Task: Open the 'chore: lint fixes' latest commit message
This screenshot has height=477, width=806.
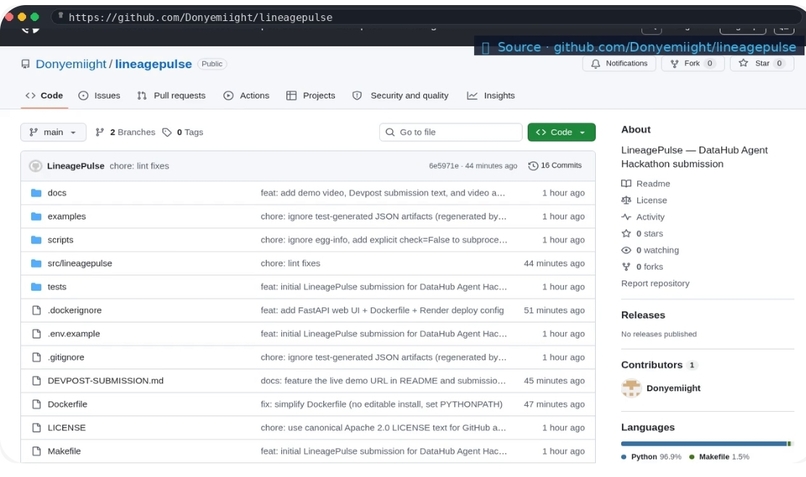Action: [139, 166]
